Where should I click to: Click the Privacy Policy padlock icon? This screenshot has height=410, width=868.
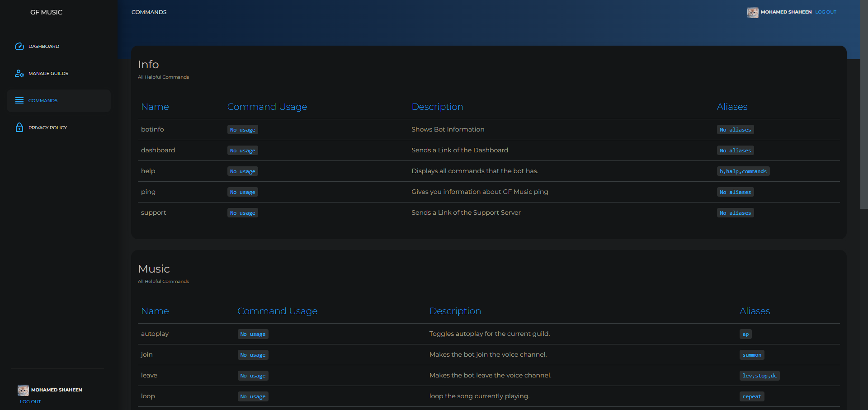click(19, 127)
